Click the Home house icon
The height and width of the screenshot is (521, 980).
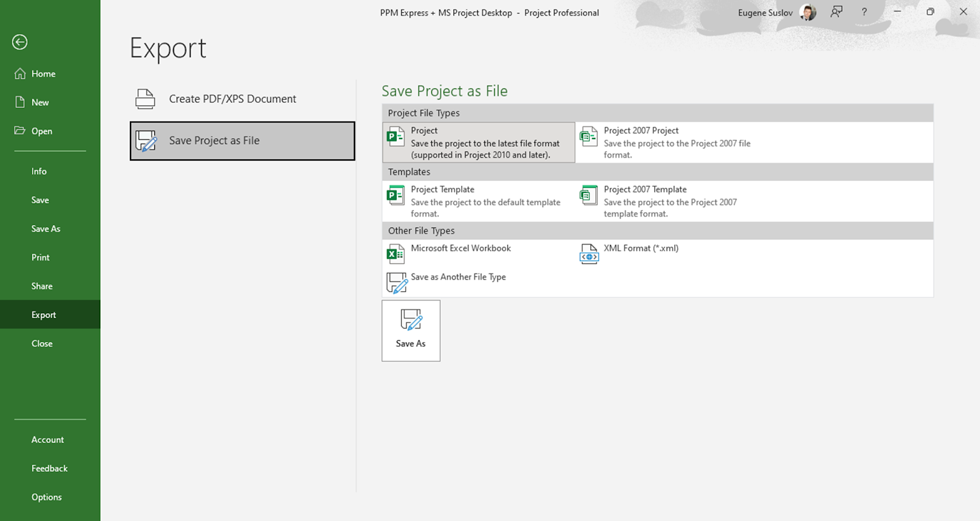point(20,74)
